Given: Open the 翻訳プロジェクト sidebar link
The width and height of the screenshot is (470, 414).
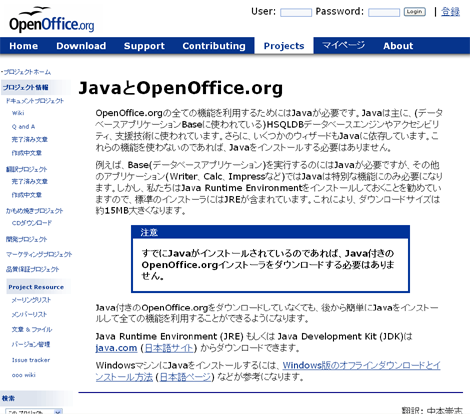Looking at the screenshot, I should click(26, 169).
